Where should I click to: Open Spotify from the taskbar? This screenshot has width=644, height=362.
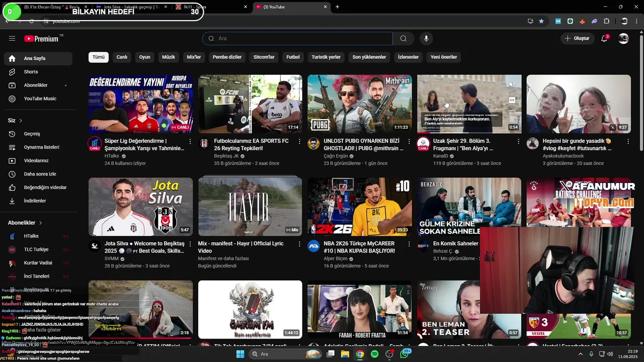click(374, 354)
